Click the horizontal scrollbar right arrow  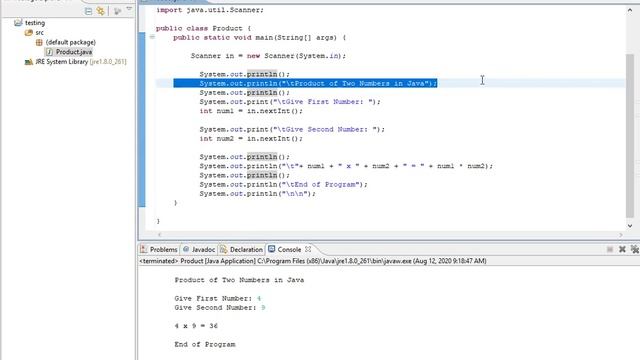pyautogui.click(x=621, y=235)
